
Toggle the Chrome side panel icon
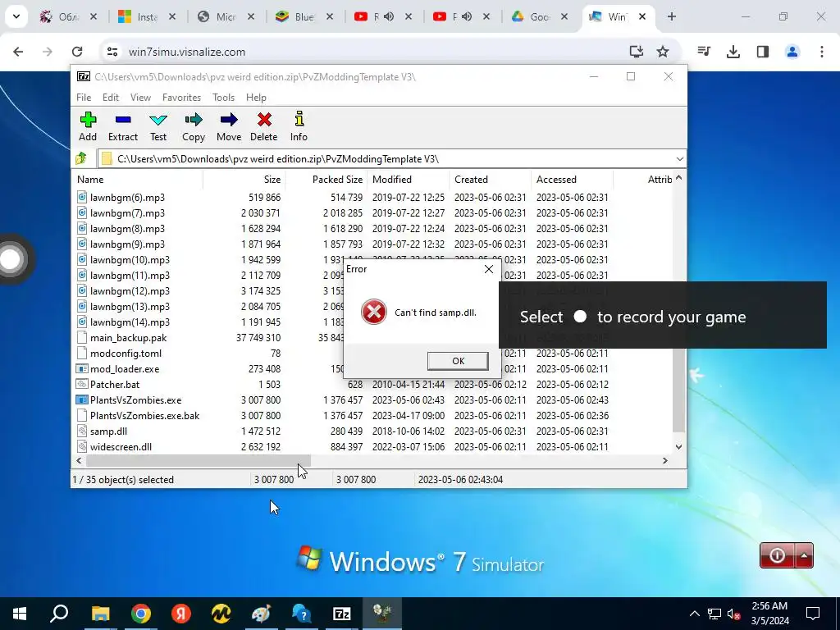pos(762,52)
